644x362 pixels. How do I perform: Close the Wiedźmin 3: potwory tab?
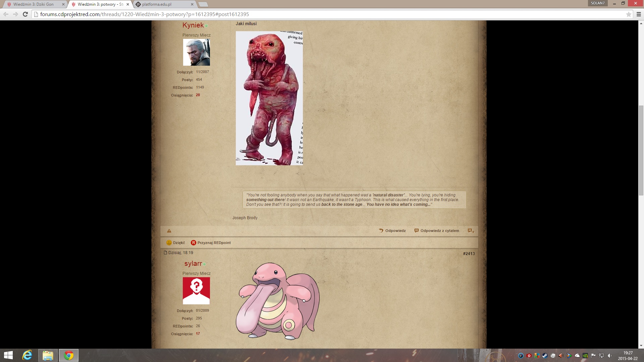tap(128, 4)
